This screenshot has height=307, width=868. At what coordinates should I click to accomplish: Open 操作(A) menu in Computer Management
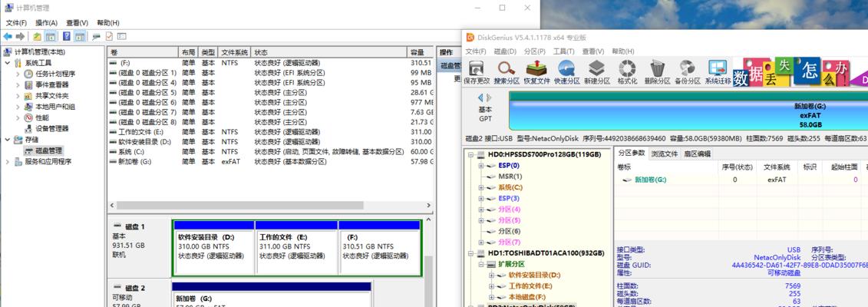tap(47, 23)
